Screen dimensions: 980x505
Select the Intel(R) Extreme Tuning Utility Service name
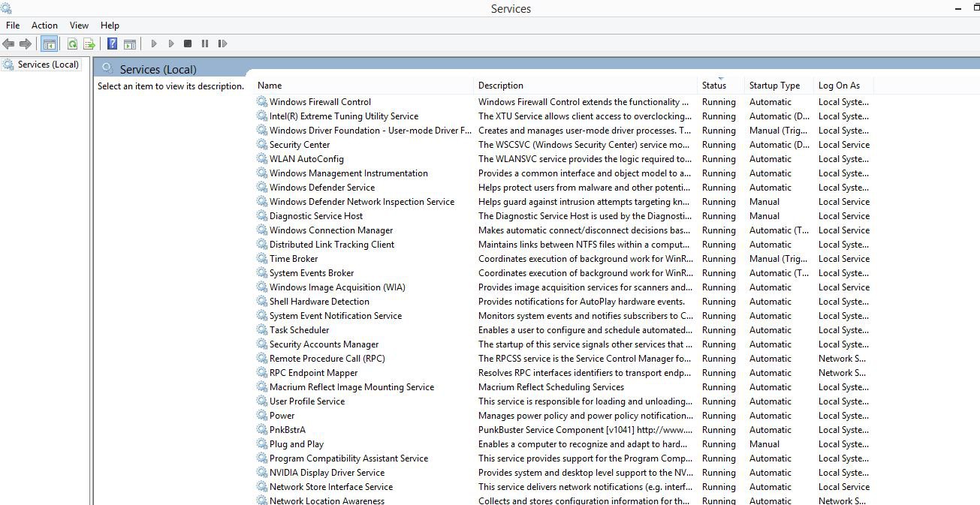(344, 116)
